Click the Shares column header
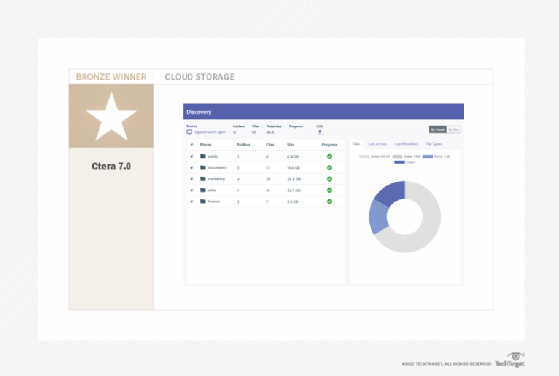This screenshot has width=559, height=376. pyautogui.click(x=206, y=145)
